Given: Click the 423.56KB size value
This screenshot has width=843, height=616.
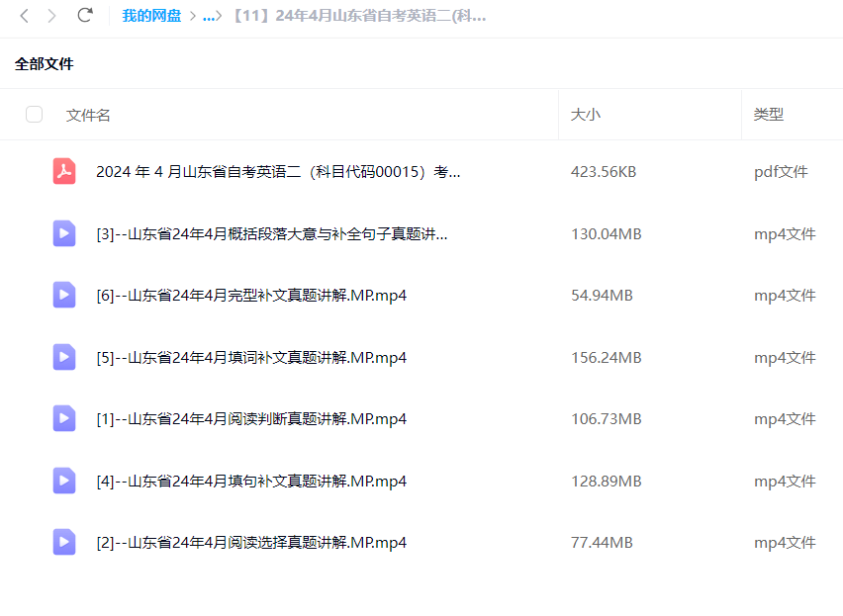Looking at the screenshot, I should [604, 172].
